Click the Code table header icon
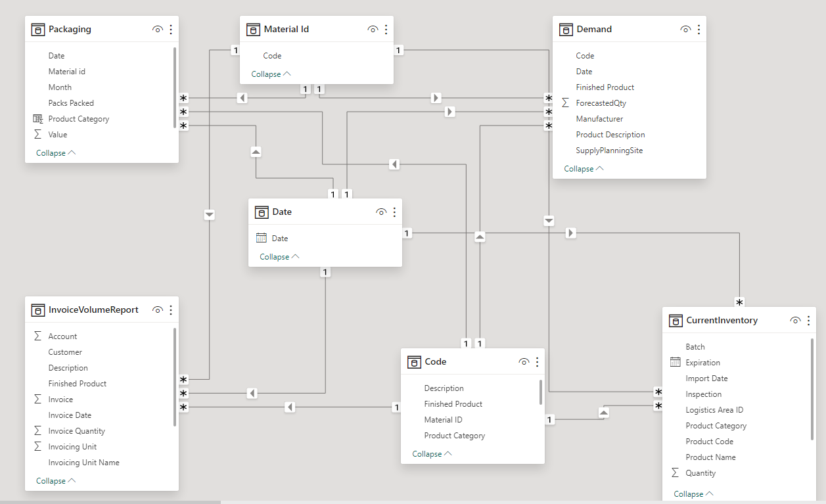 click(x=414, y=362)
